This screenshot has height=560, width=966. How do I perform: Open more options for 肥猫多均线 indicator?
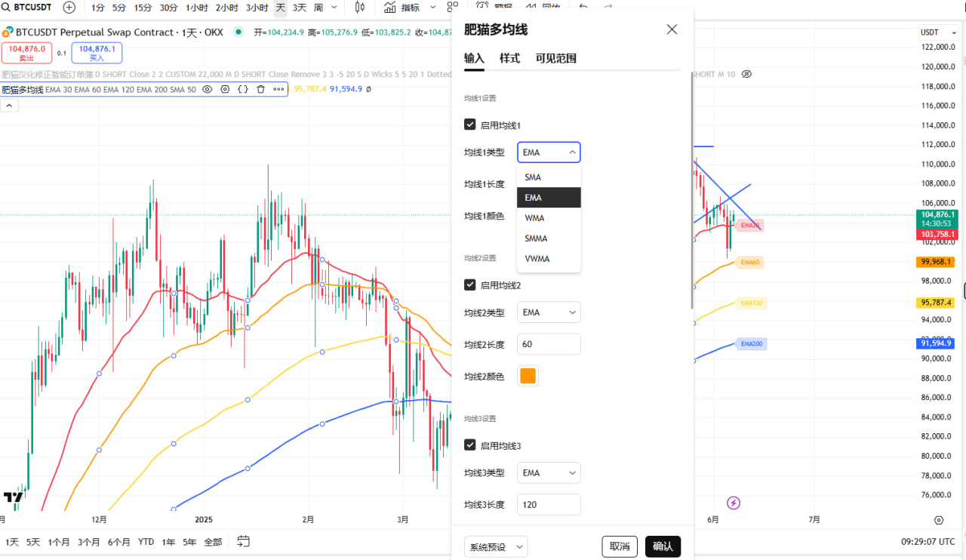(278, 89)
